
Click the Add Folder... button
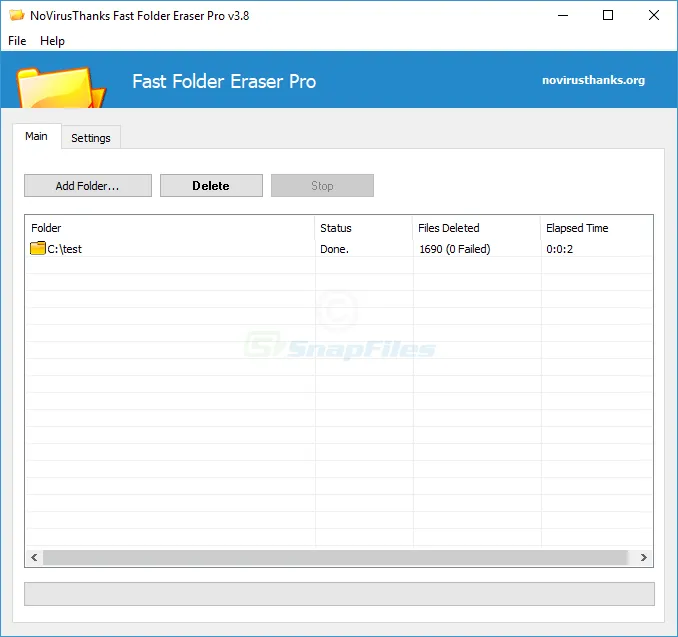(x=88, y=186)
